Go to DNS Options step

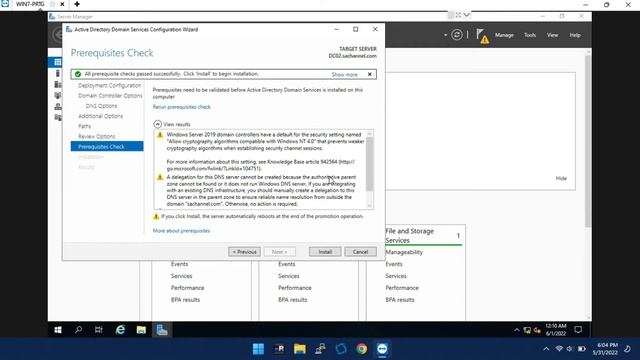pos(101,106)
